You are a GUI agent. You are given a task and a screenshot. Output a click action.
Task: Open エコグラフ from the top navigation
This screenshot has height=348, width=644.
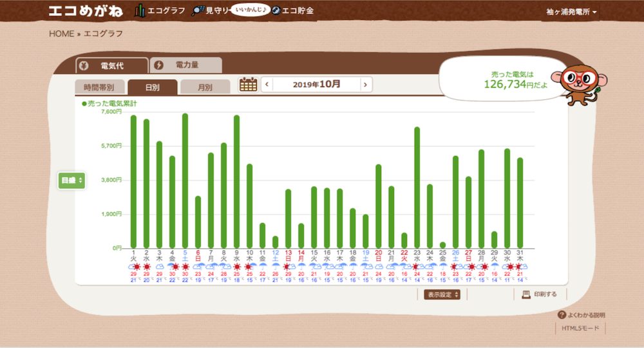[160, 11]
